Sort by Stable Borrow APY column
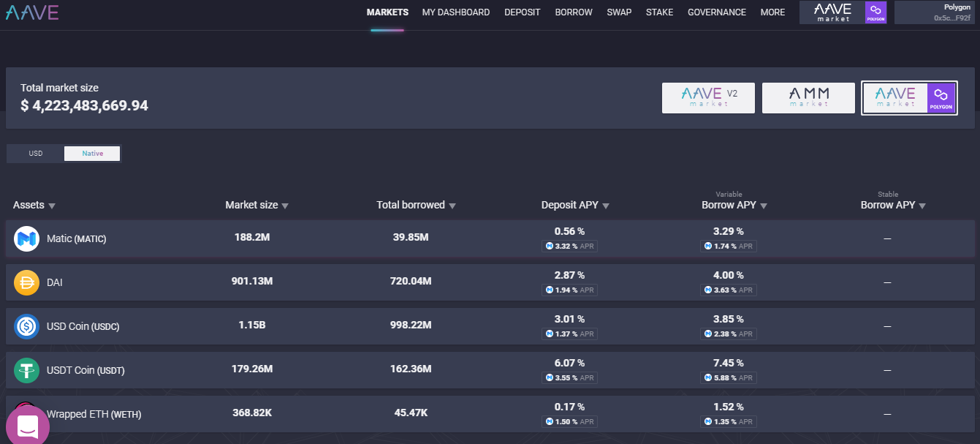Image resolution: width=980 pixels, height=444 pixels. (893, 206)
